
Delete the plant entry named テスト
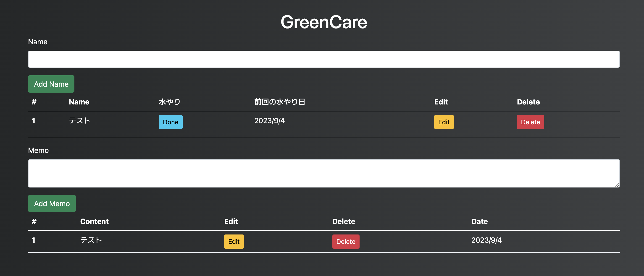(530, 122)
